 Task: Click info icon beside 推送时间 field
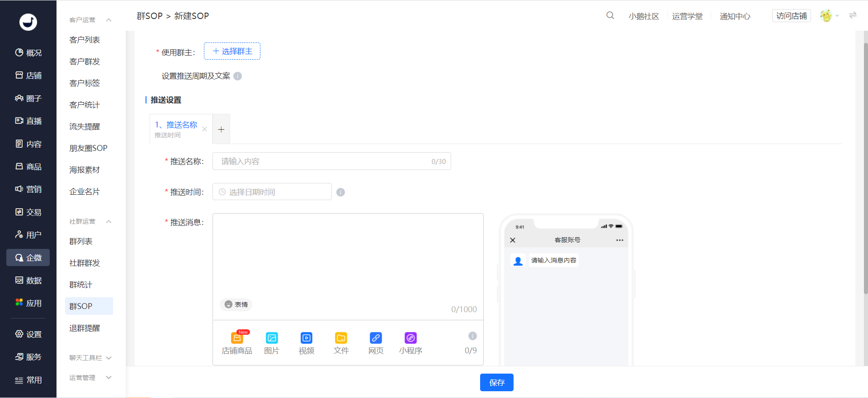click(341, 192)
